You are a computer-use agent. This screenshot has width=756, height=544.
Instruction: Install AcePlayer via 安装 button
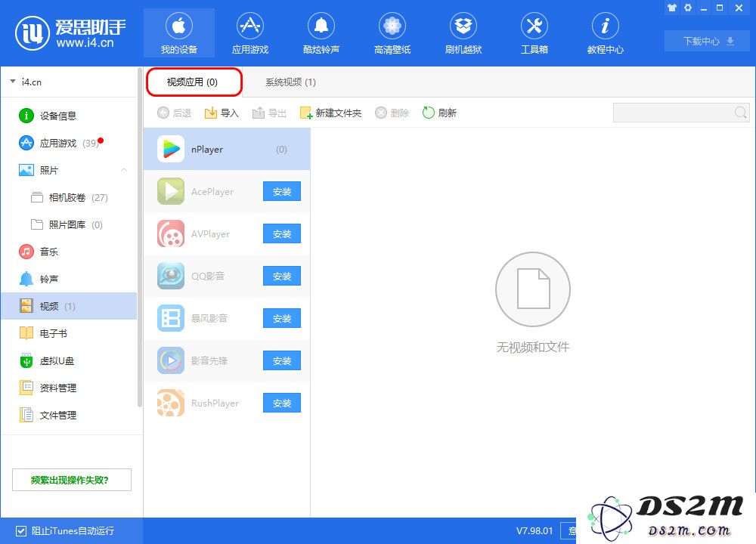pyautogui.click(x=281, y=191)
